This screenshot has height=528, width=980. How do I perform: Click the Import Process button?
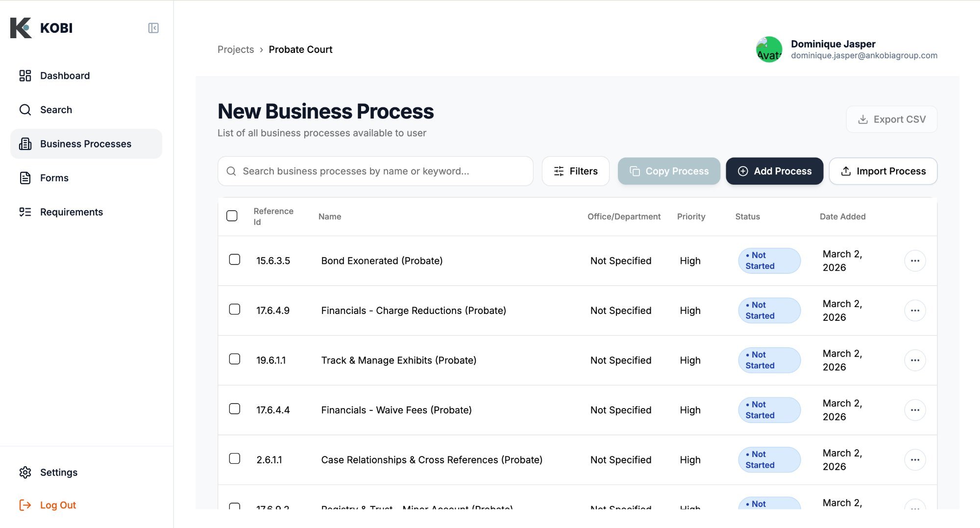883,171
